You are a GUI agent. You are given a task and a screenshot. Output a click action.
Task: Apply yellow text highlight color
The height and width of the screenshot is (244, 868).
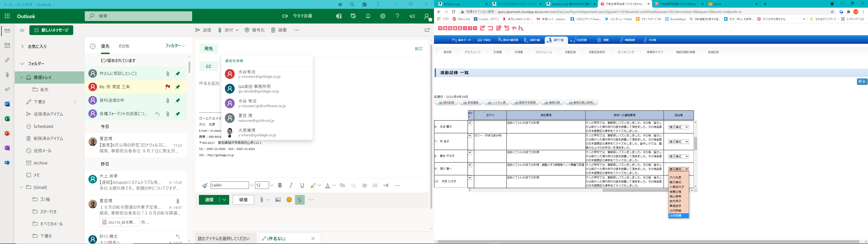click(x=313, y=185)
